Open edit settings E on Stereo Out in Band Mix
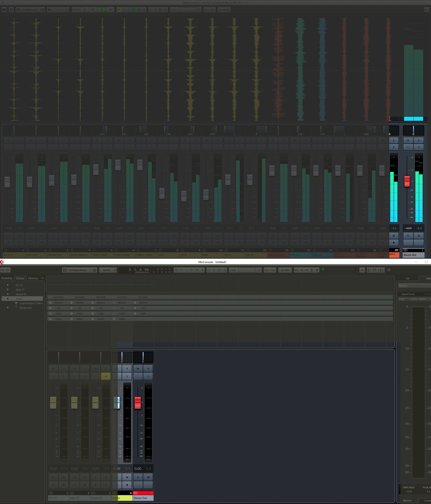Screen dimensions: 431x504 coord(419,147)
